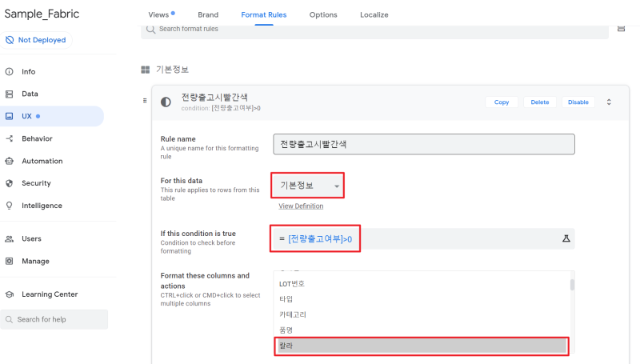Viewport: 640px width, 364px height.
Task: Select the LOT번호 column
Action: tap(422, 284)
